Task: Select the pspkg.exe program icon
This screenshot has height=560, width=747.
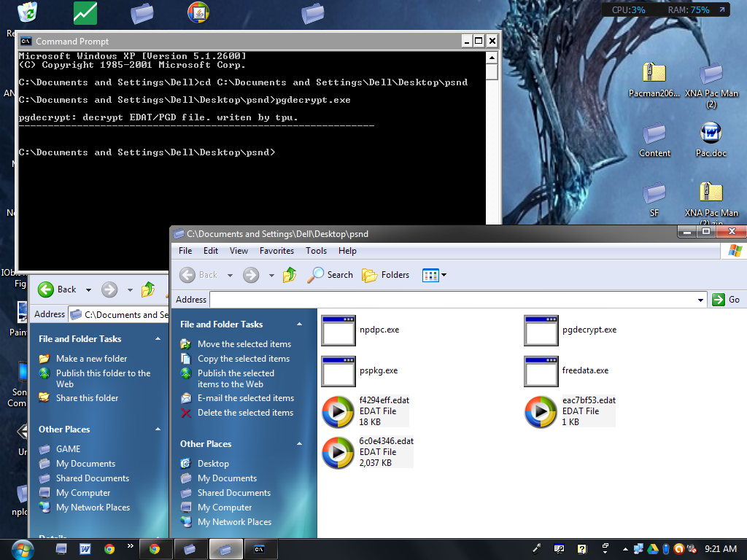Action: (x=338, y=371)
